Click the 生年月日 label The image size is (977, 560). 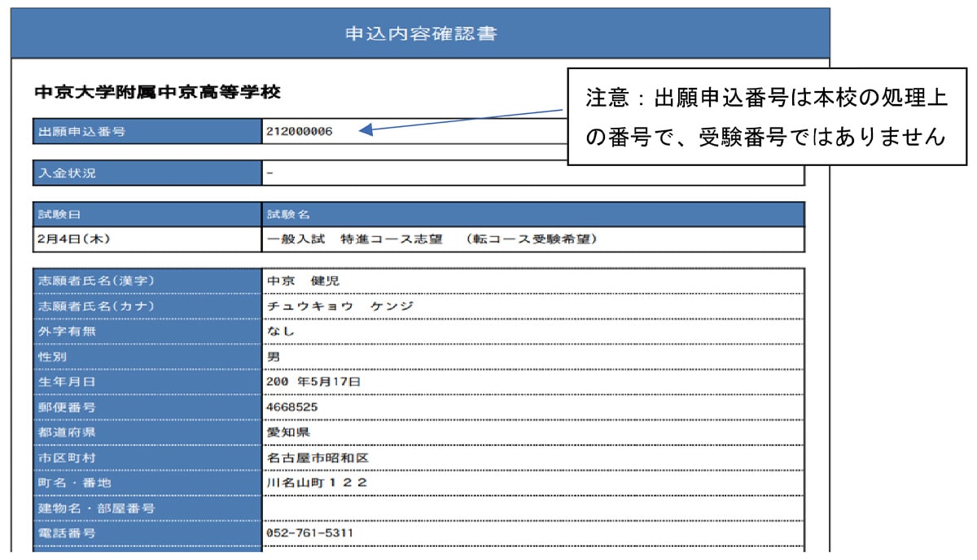point(67,381)
